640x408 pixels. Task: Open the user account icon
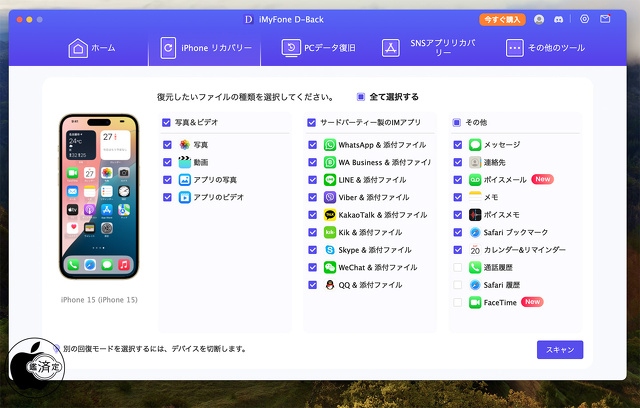[539, 19]
